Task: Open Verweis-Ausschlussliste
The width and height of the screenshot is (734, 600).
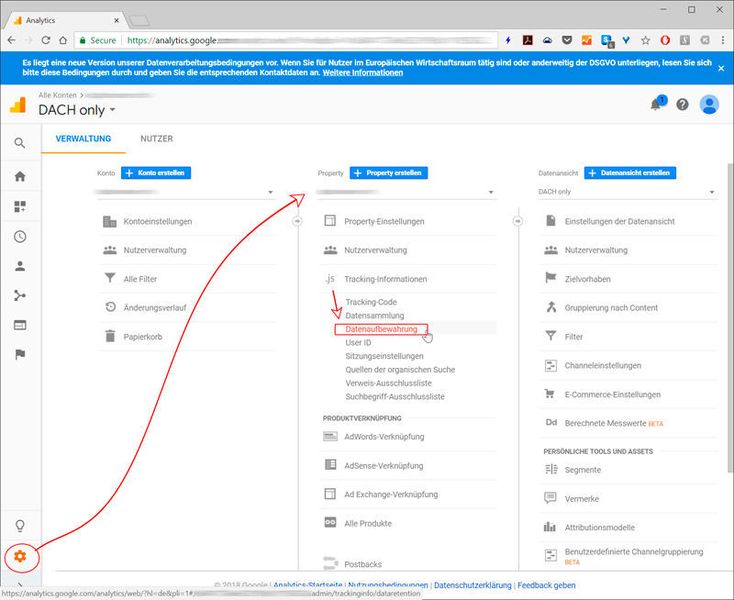Action: point(389,383)
